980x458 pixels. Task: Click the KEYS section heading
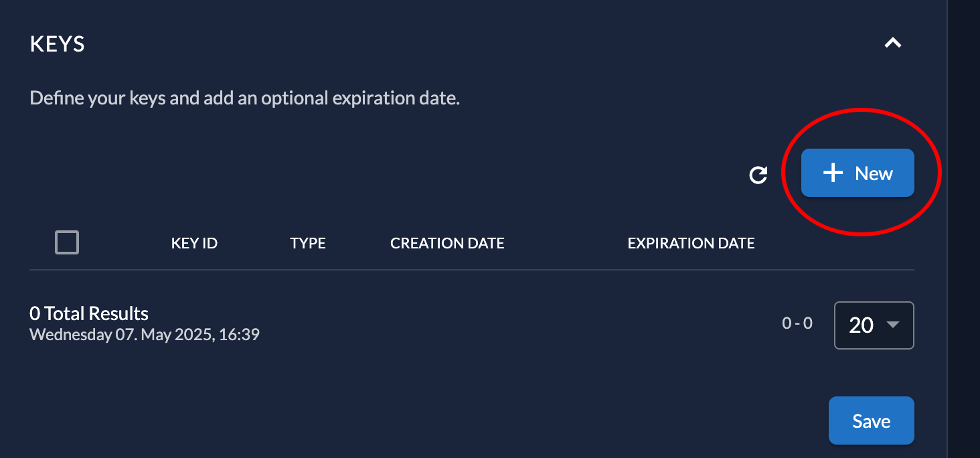(57, 44)
